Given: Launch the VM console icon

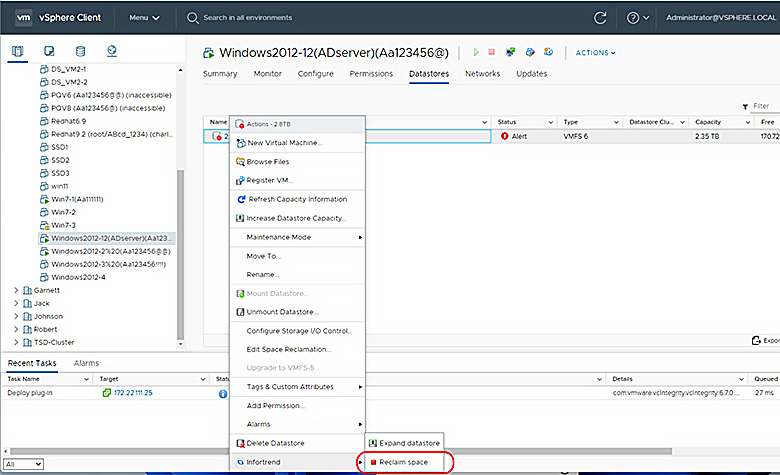Looking at the screenshot, I should coord(510,52).
